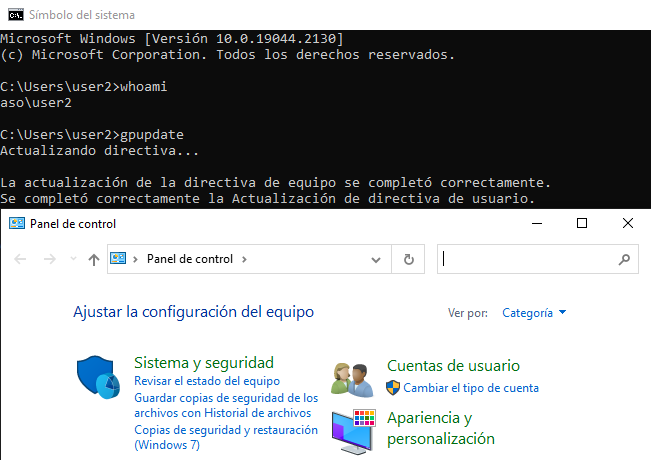
Task: Go up one level with the up arrow
Action: pyautogui.click(x=94, y=259)
